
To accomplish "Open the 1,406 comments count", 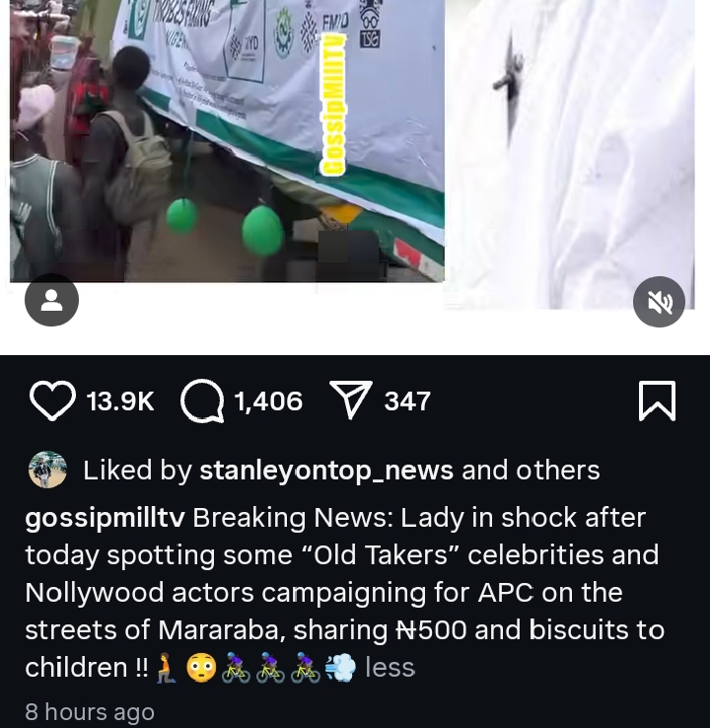I will coord(268,401).
